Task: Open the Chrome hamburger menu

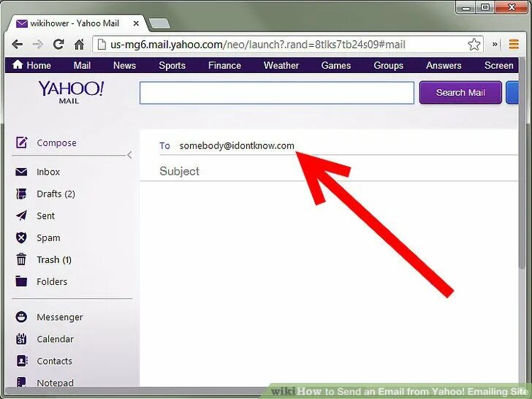Action: coord(514,44)
